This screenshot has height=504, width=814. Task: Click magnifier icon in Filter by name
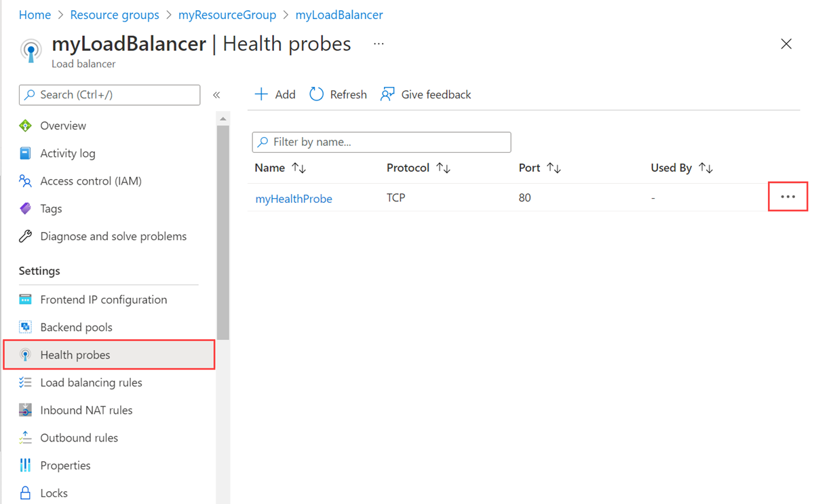(x=263, y=142)
